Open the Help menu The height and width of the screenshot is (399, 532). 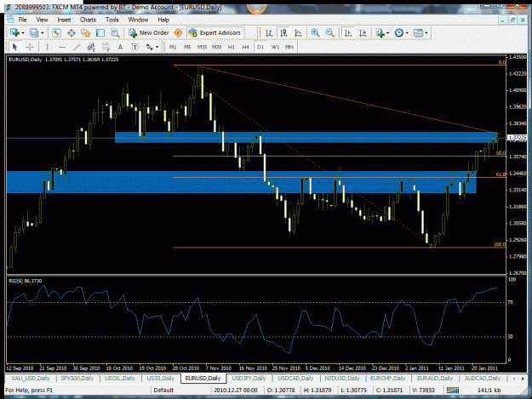[x=163, y=20]
